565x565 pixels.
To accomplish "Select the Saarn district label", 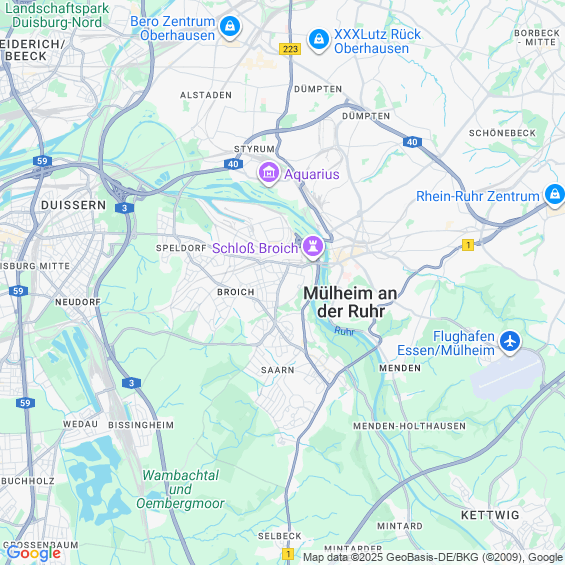I will click(x=277, y=370).
